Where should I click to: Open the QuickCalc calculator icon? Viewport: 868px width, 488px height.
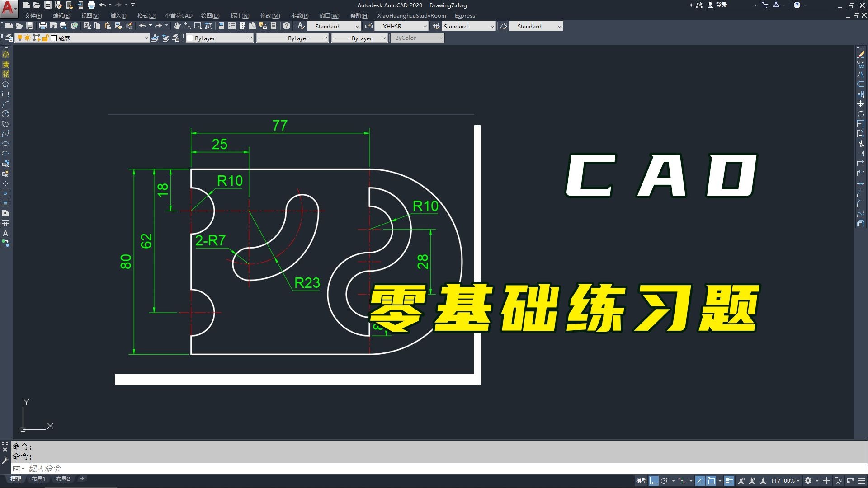click(274, 26)
